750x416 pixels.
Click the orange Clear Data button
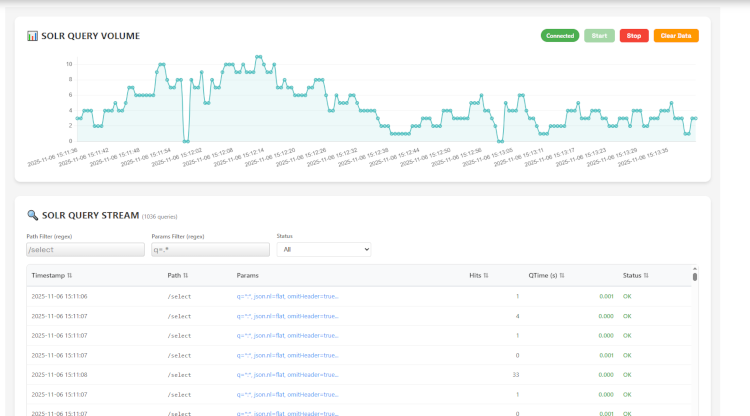(676, 35)
